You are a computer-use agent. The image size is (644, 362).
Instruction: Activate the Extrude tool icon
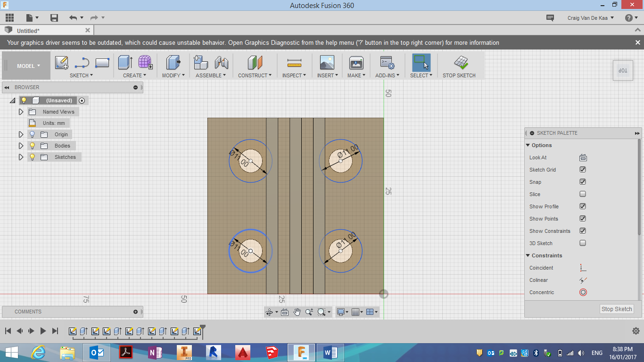pyautogui.click(x=125, y=63)
